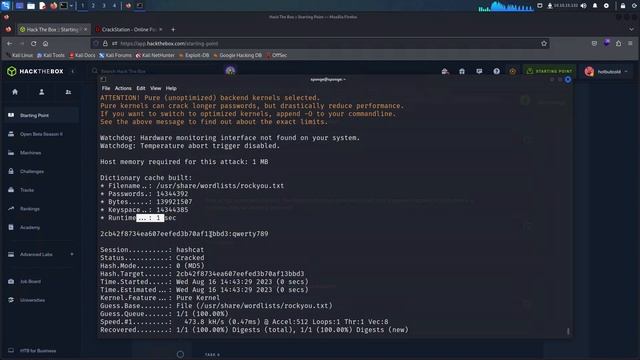The height and width of the screenshot is (360, 640).
Task: Open the Google Hacking DB bookmark
Action: point(238,55)
